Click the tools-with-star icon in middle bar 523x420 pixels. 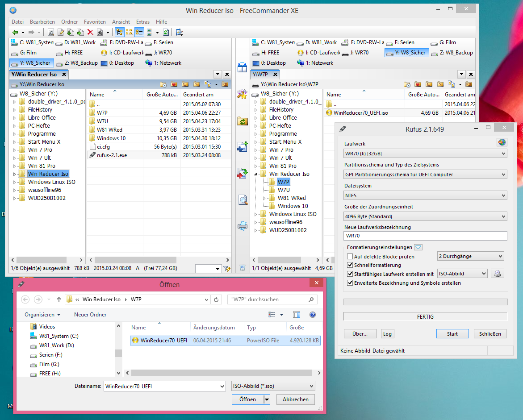click(x=243, y=94)
